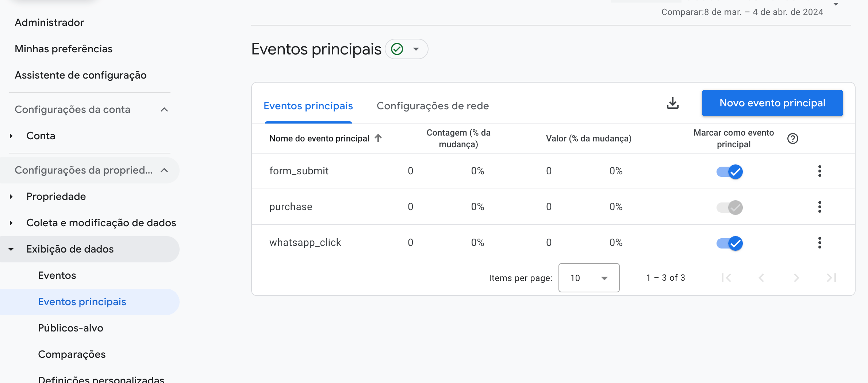Screen dimensions: 868x383
Task: Collapse Configurações da conta section
Action: [x=164, y=110]
